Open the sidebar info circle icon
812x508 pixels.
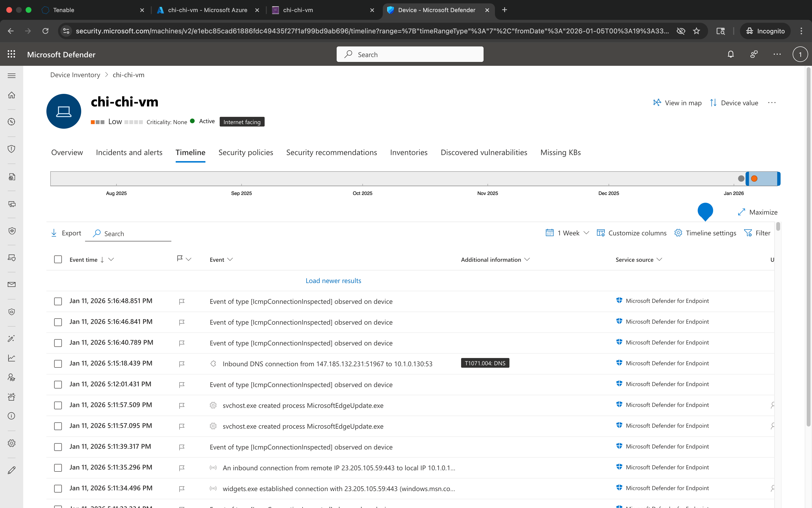(x=11, y=416)
